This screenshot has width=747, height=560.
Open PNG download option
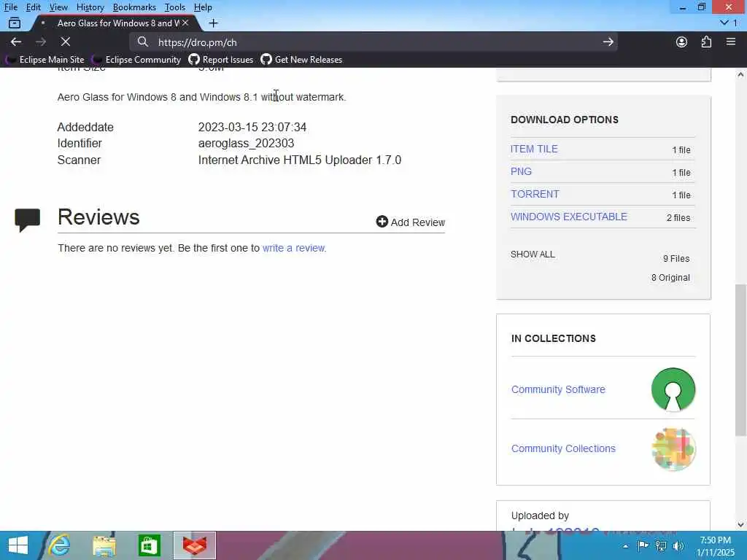[x=521, y=171]
